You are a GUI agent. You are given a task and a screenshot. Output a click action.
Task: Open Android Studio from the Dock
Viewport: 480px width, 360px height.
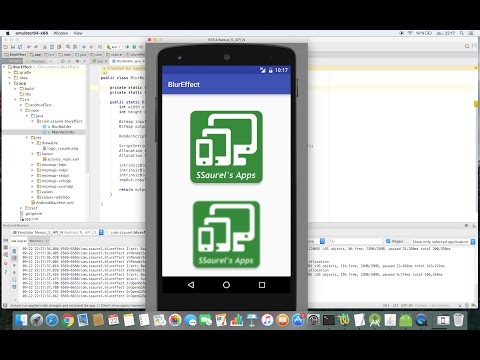pyautogui.click(x=375, y=320)
